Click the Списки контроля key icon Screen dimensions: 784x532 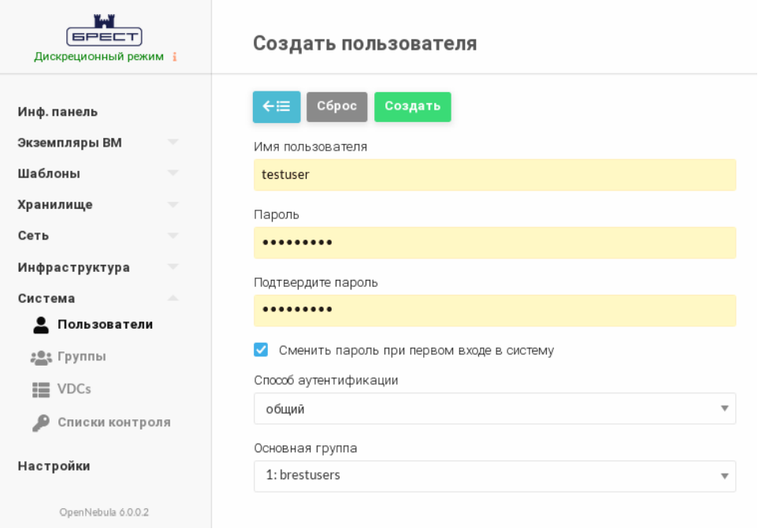41,423
